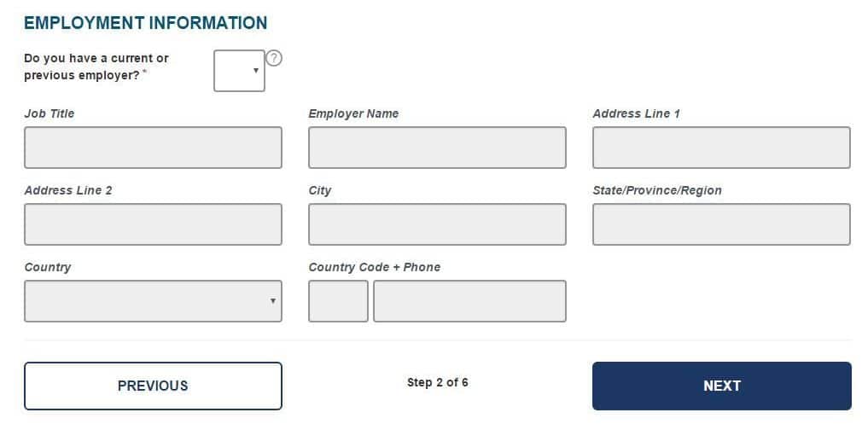Select the Employer Name input box

click(x=437, y=148)
